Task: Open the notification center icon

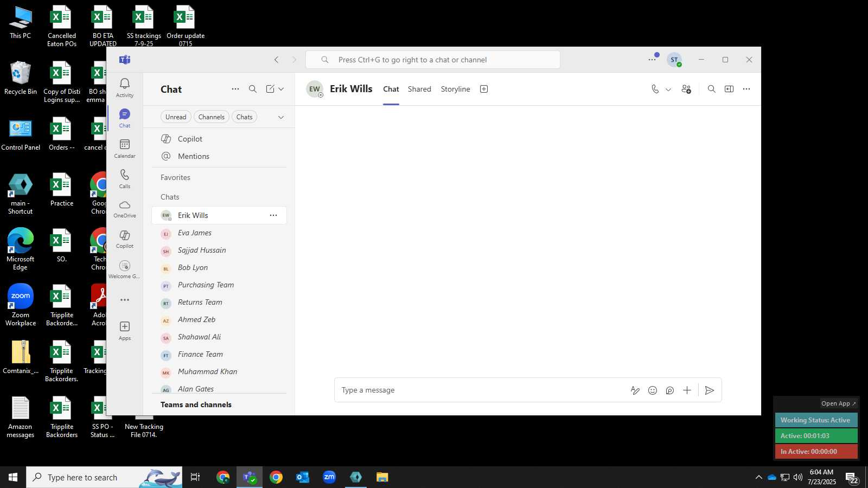Action: [852, 478]
